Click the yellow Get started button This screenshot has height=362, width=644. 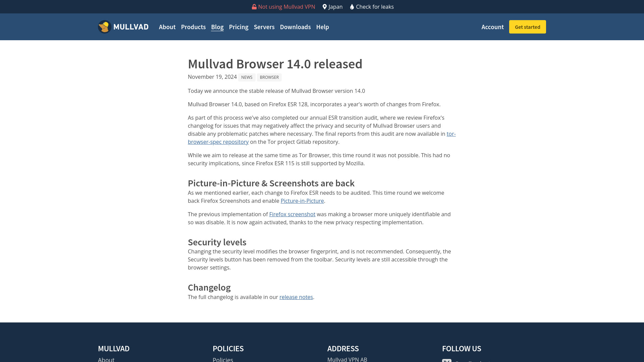528,27
